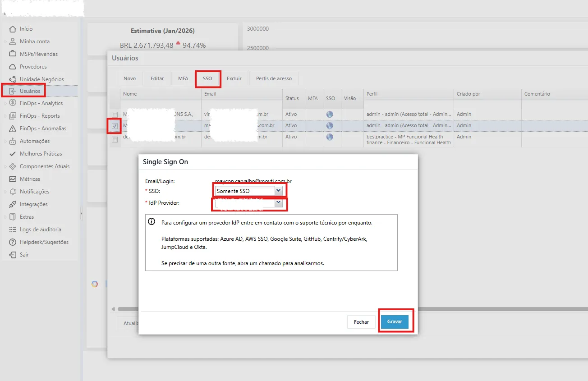Click SSO globe icon in first user row
Screen dimensions: 588x381
[330, 115]
